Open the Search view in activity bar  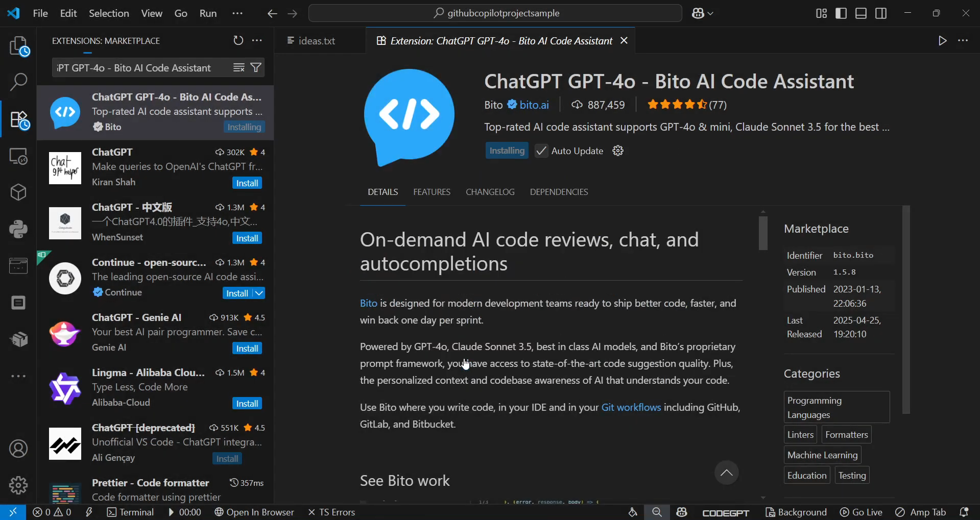tap(19, 82)
